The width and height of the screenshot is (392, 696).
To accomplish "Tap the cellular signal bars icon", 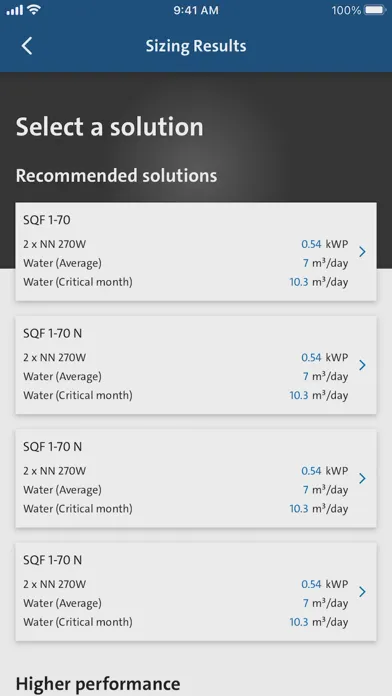I will [15, 10].
